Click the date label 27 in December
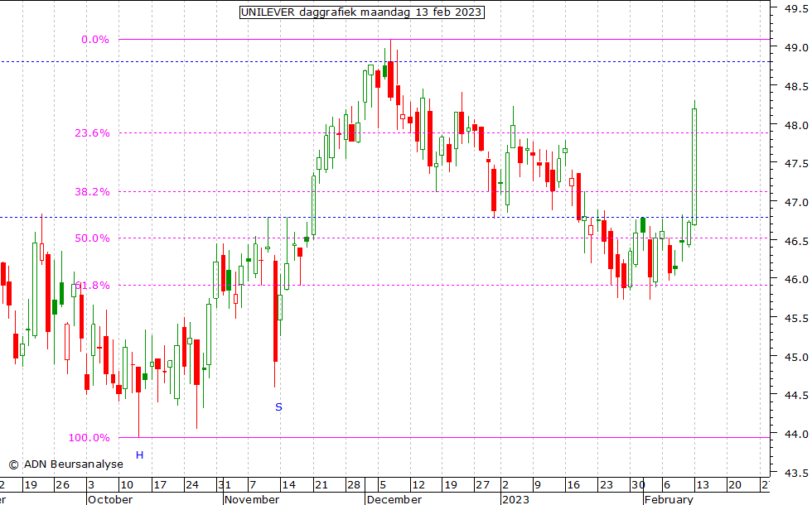Viewport: 812px width, 505px height. [482, 485]
